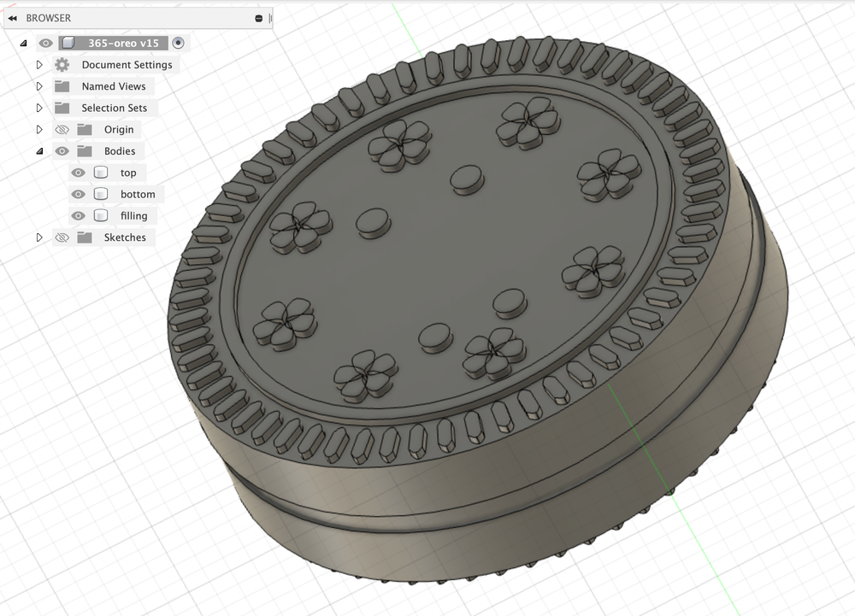
Task: Click the Browser panel resize handle
Action: [x=270, y=19]
